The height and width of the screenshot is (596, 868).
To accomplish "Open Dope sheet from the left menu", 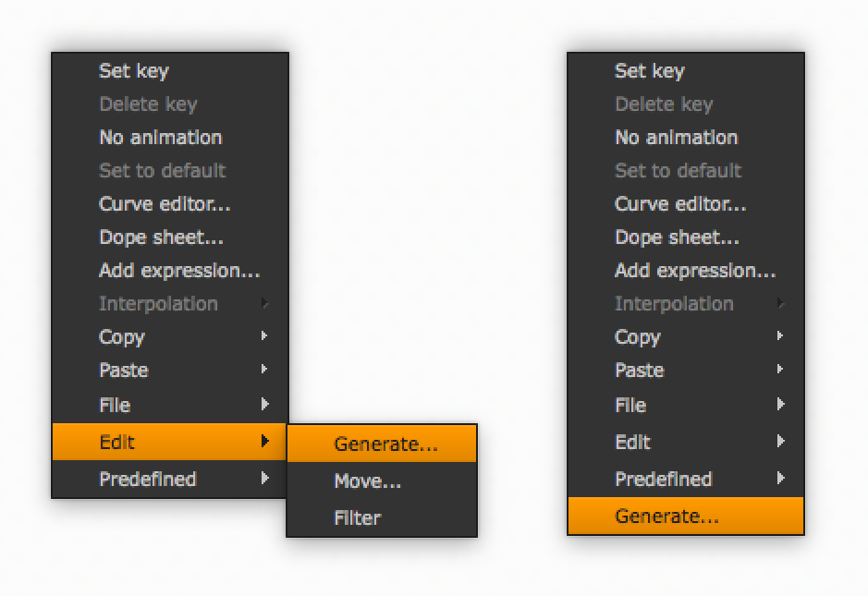I will pyautogui.click(x=161, y=237).
